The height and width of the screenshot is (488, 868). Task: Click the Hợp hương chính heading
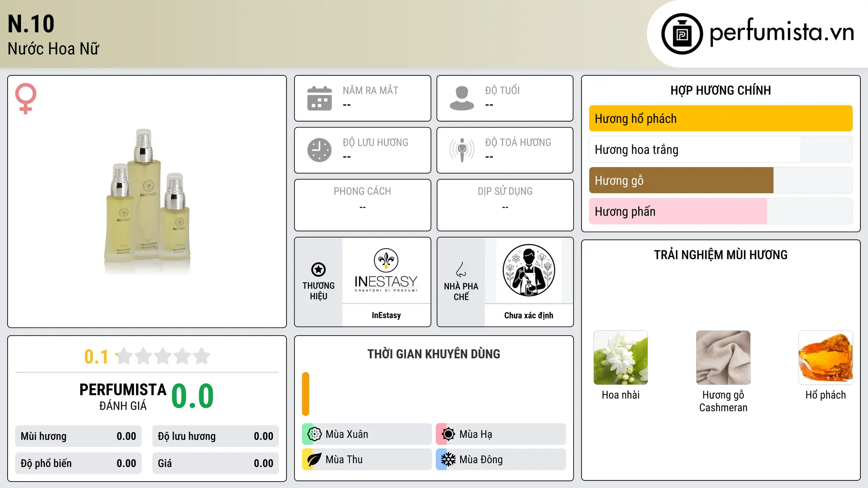(x=721, y=90)
